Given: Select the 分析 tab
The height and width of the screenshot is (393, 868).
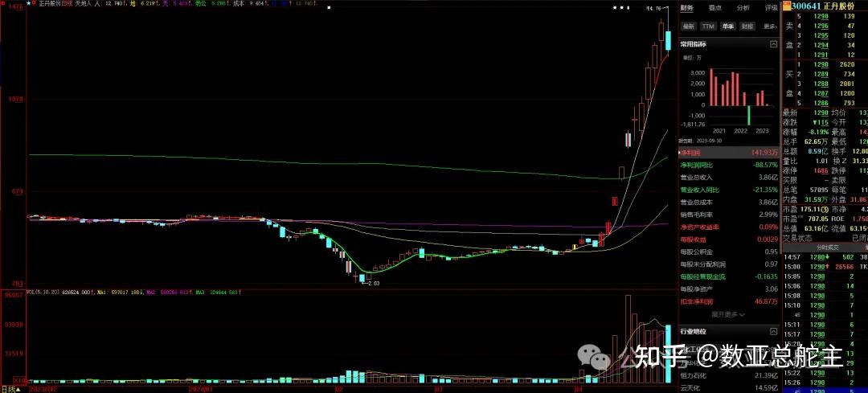Looking at the screenshot, I should 743,8.
